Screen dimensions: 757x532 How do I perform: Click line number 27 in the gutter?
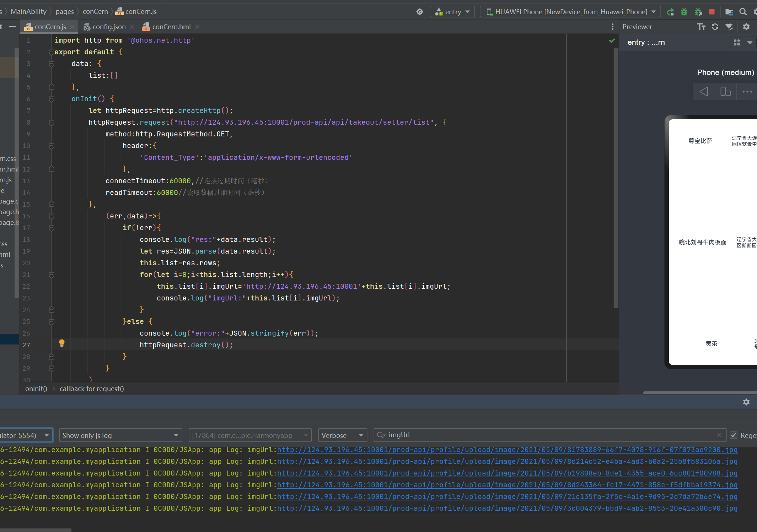pyautogui.click(x=26, y=345)
